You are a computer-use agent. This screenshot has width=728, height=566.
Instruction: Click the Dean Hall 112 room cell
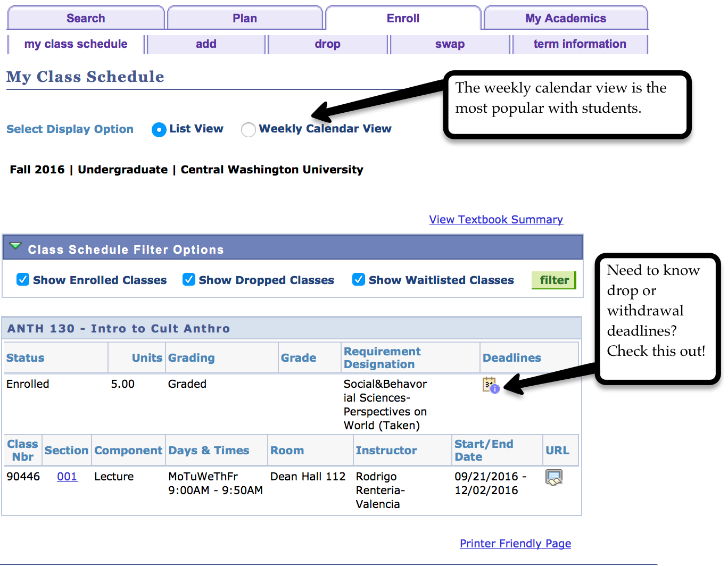(x=308, y=477)
